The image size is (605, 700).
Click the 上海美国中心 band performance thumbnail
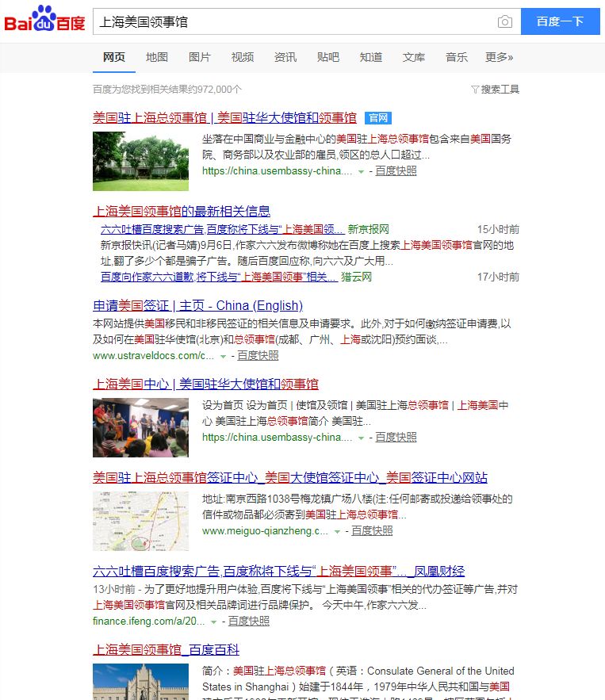pyautogui.click(x=140, y=427)
